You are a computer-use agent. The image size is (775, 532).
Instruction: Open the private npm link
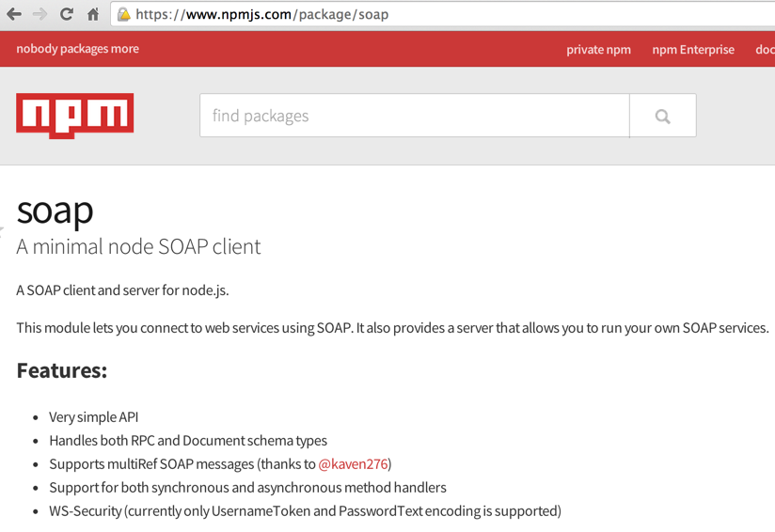point(598,50)
